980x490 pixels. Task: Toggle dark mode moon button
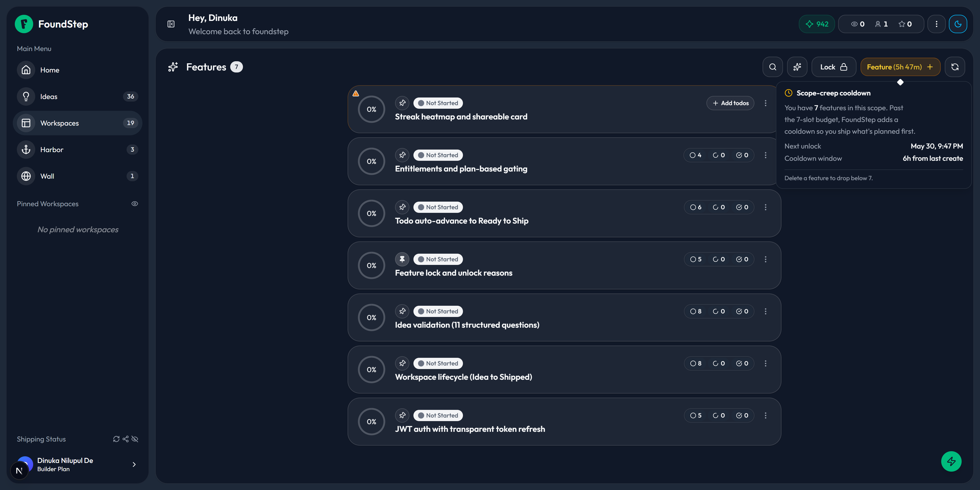pos(958,24)
